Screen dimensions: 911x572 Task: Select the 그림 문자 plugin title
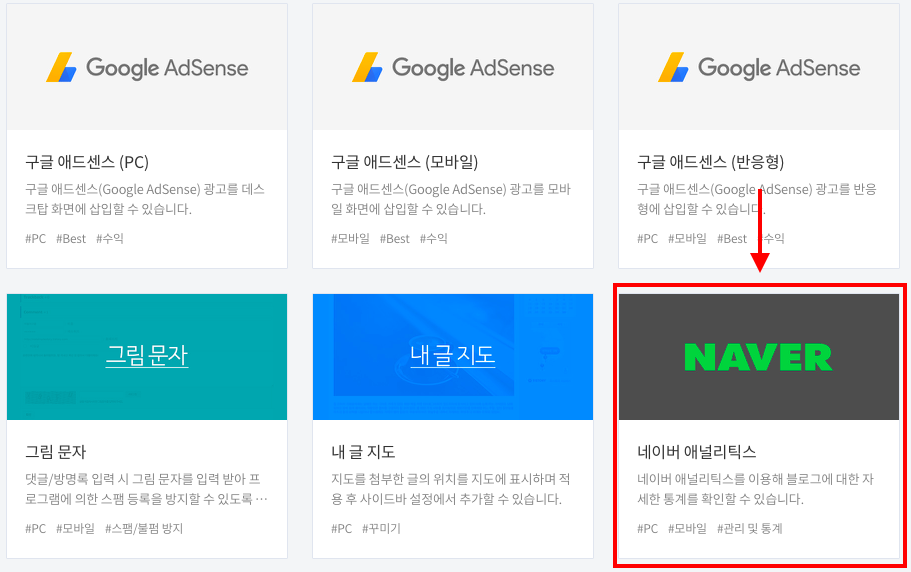click(x=55, y=452)
